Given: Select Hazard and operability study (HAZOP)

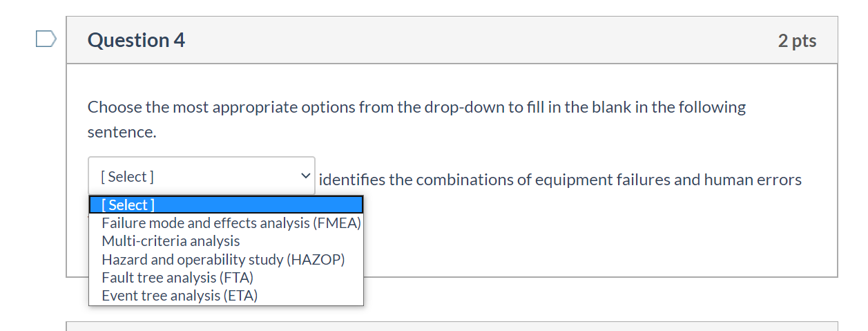Looking at the screenshot, I should 222,260.
